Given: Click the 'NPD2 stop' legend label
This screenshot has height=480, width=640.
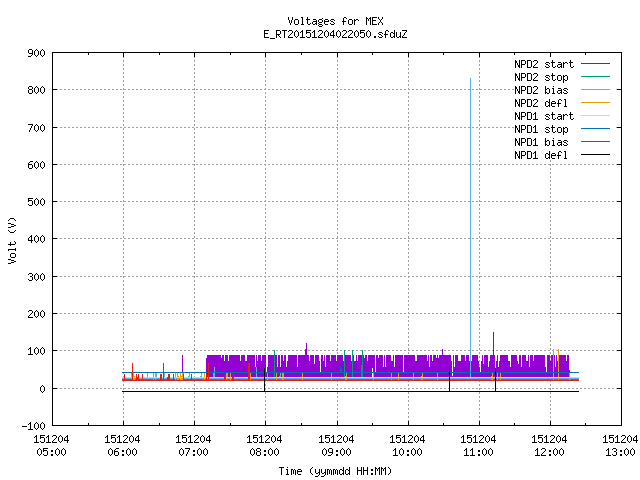Looking at the screenshot, I should pyautogui.click(x=541, y=77).
